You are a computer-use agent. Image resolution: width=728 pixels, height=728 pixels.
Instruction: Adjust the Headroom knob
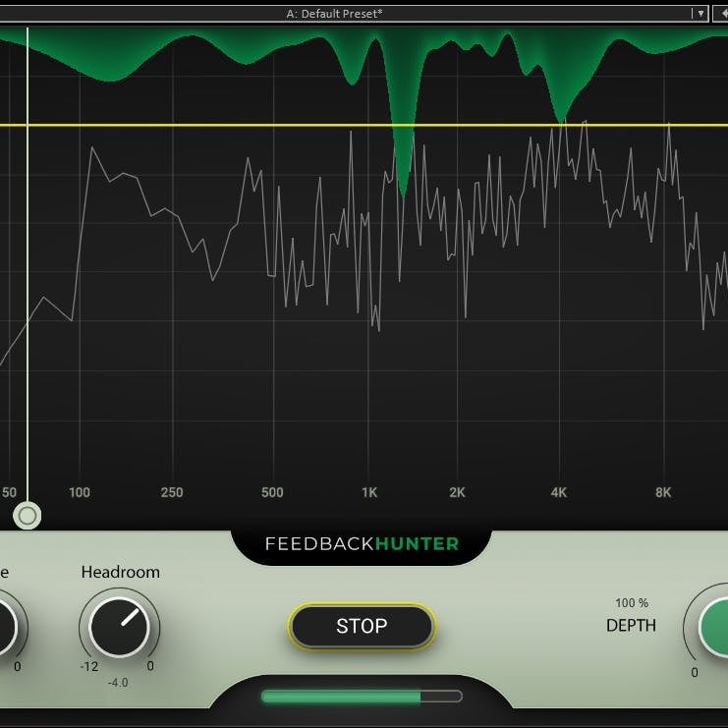coord(119,627)
